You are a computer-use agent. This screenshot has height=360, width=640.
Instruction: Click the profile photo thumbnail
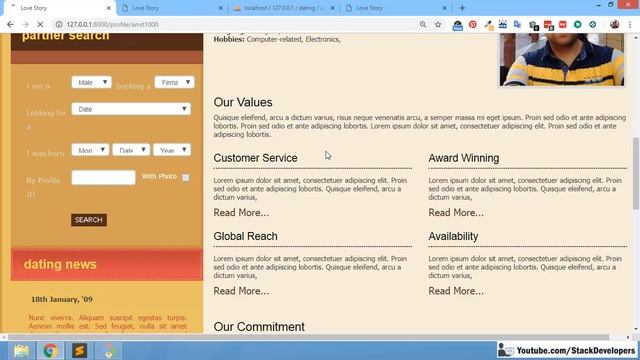click(562, 60)
